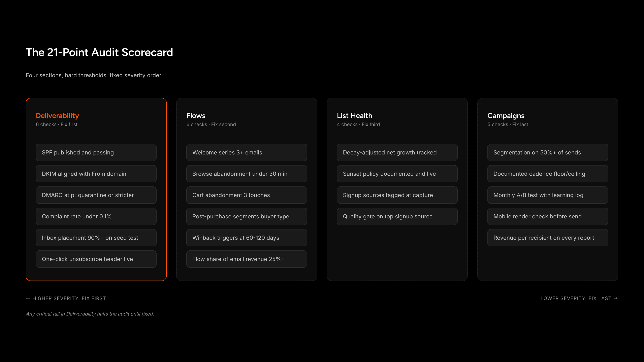Image resolution: width=644 pixels, height=362 pixels.
Task: Click 'Browse abandonment under 30 min' item
Action: pyautogui.click(x=247, y=174)
